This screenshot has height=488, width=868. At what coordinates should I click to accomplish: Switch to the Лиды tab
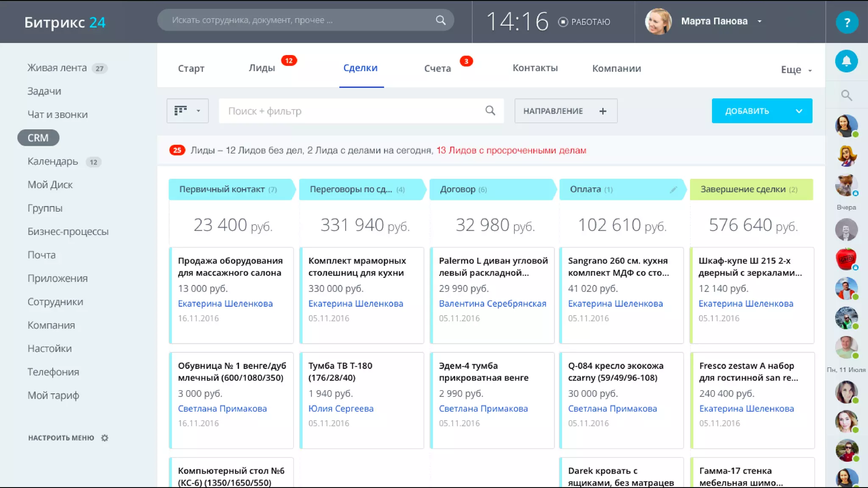pos(262,68)
